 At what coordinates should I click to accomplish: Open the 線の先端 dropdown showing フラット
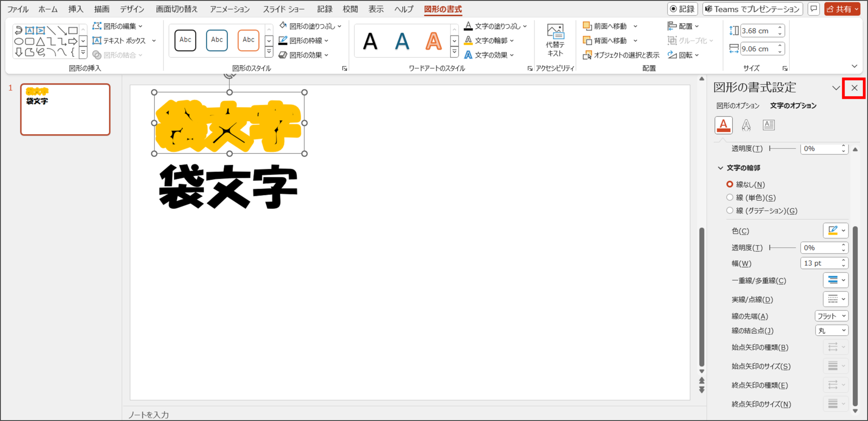tap(832, 316)
